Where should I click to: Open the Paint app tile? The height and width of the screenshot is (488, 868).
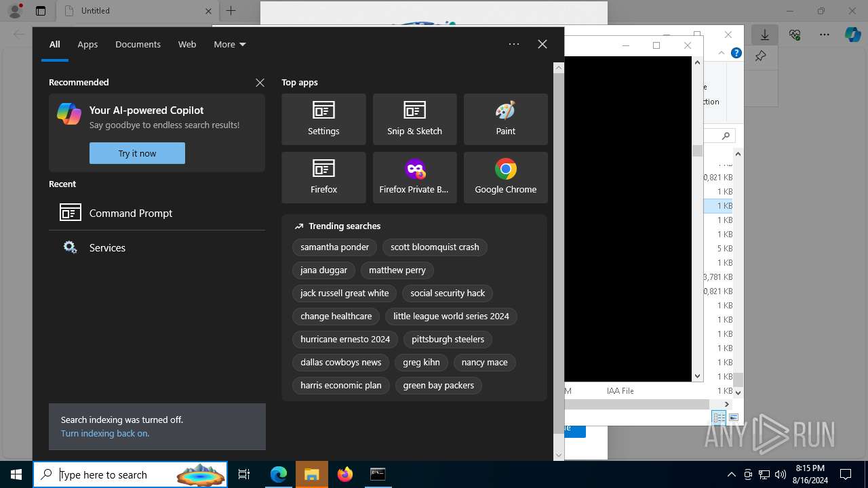tap(505, 119)
